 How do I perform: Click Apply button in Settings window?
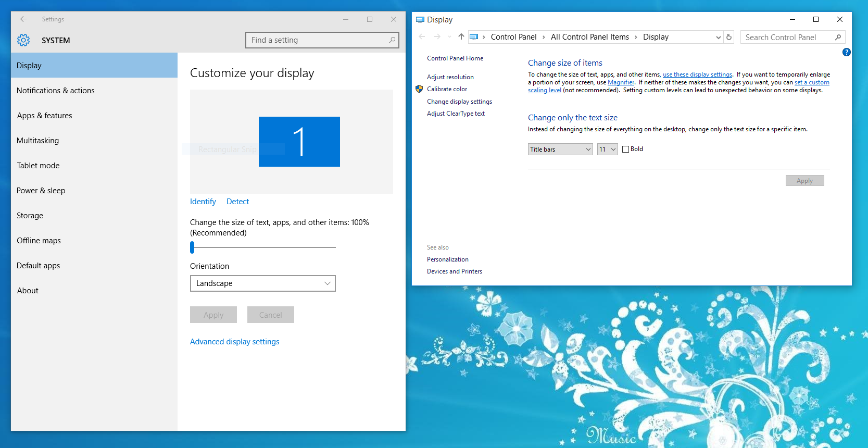[x=213, y=315]
